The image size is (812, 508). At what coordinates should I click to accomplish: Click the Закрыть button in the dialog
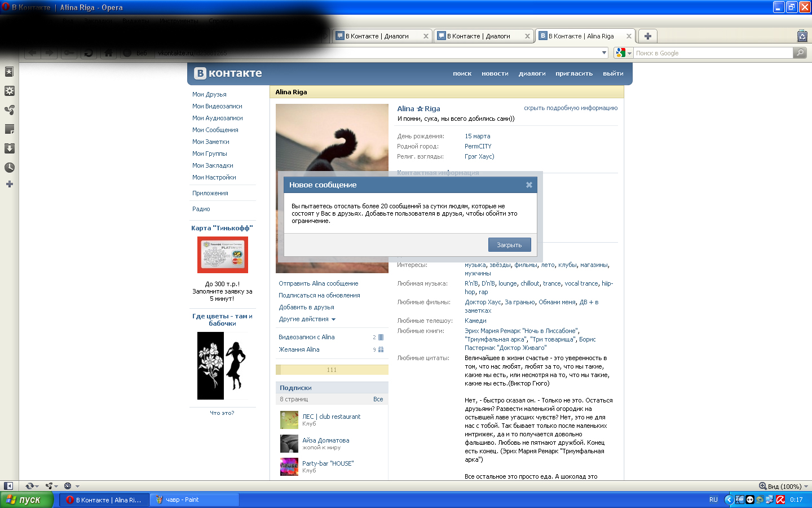tap(509, 245)
